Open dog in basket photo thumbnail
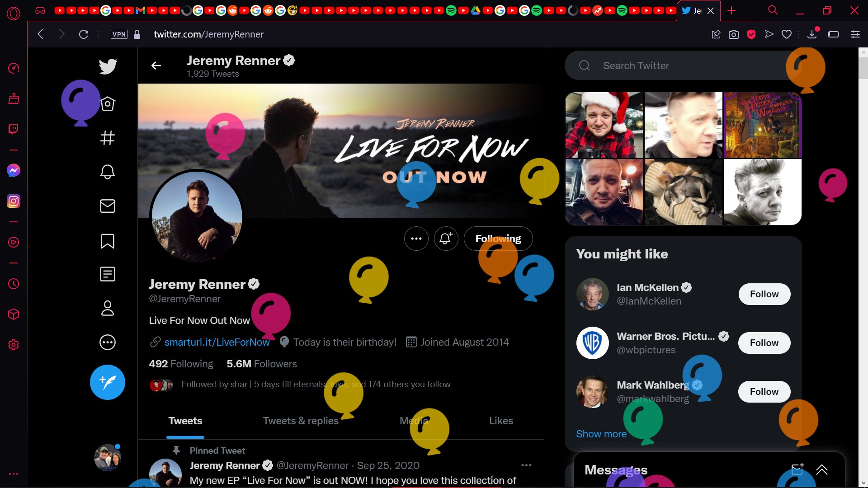The height and width of the screenshot is (488, 868). (x=683, y=192)
